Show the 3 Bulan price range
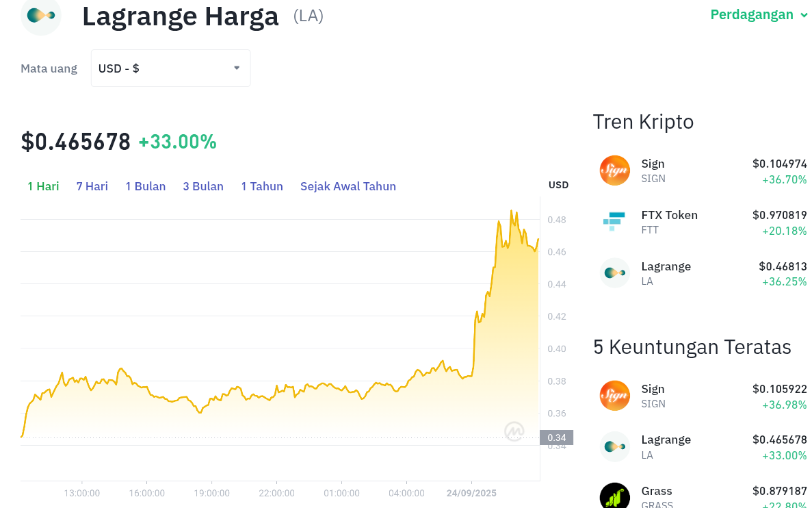The width and height of the screenshot is (812, 508). (203, 186)
